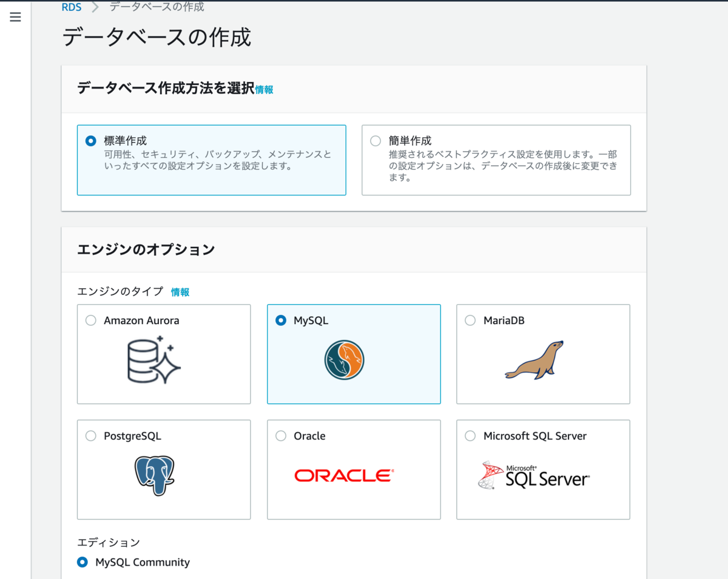Click the PostgreSQL elephant logo

[x=154, y=476]
